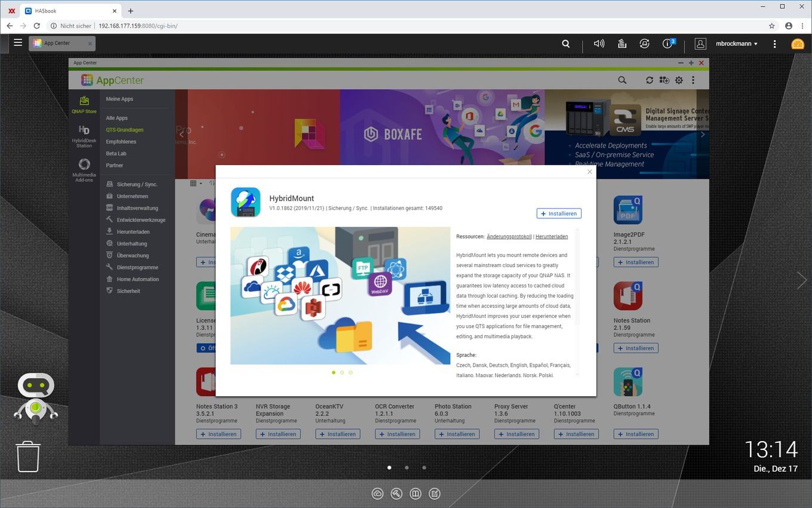
Task: Select Empfohlenes category
Action: point(121,142)
